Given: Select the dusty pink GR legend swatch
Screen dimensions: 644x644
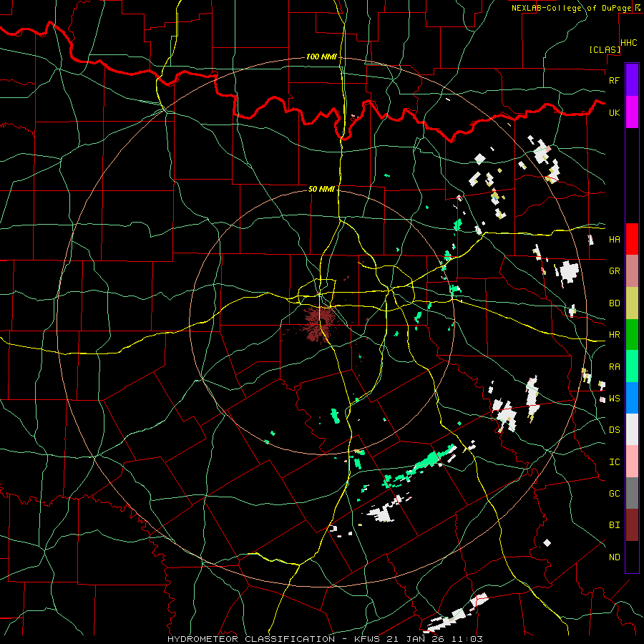Looking at the screenshot, I should tap(632, 270).
